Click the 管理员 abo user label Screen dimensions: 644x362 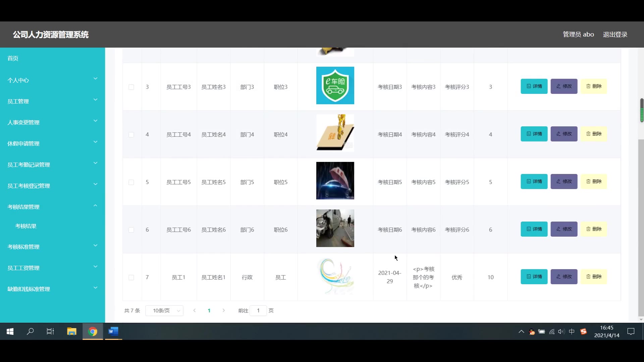[578, 35]
